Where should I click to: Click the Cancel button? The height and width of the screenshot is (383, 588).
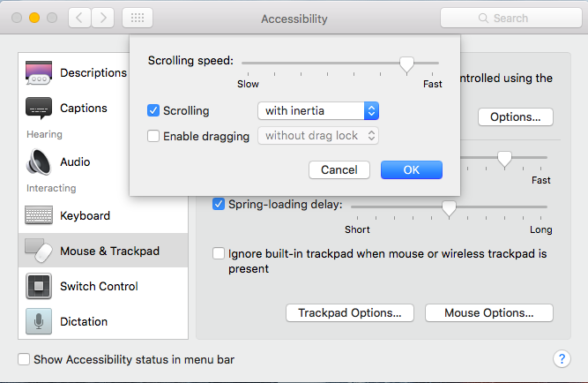coord(339,169)
